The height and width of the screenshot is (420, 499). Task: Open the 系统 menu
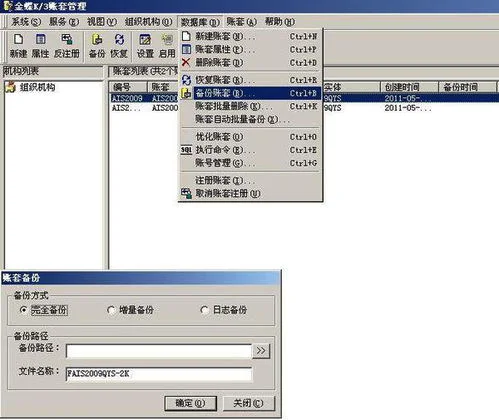(x=26, y=22)
